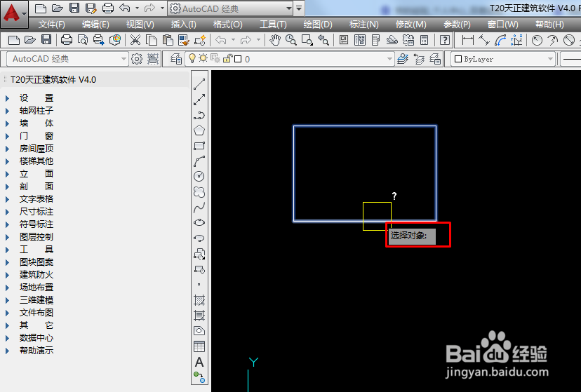Open the quick access toolbar customize arrow
Screen dimensions: 581x392
299,8
